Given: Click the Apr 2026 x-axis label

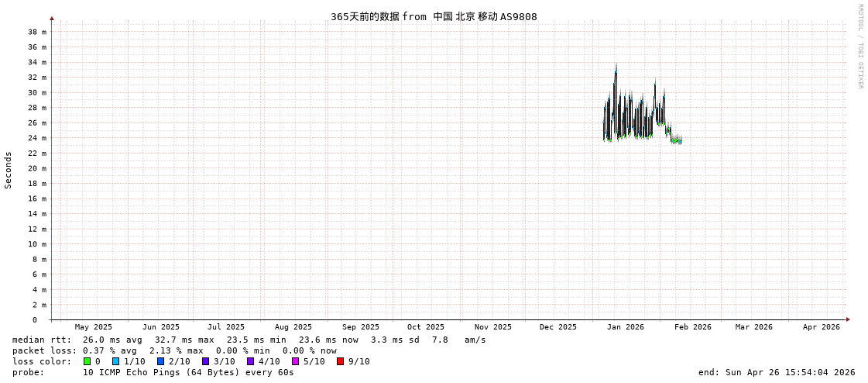Looking at the screenshot, I should tap(821, 327).
